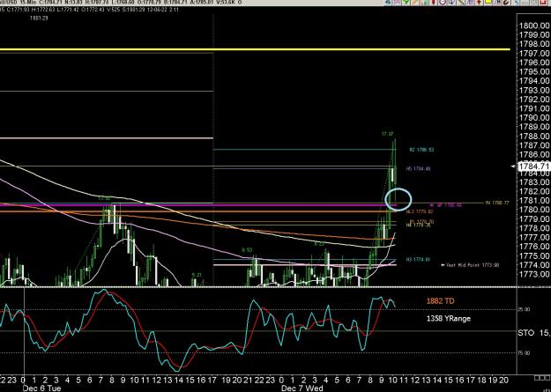Click the YH 1780.77 level label

tap(496, 203)
